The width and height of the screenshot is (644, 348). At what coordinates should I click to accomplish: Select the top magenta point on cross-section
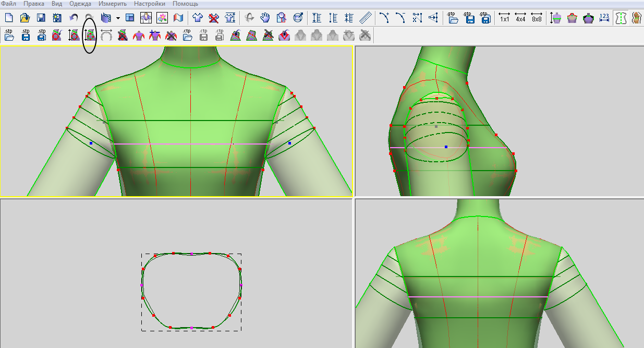191,254
